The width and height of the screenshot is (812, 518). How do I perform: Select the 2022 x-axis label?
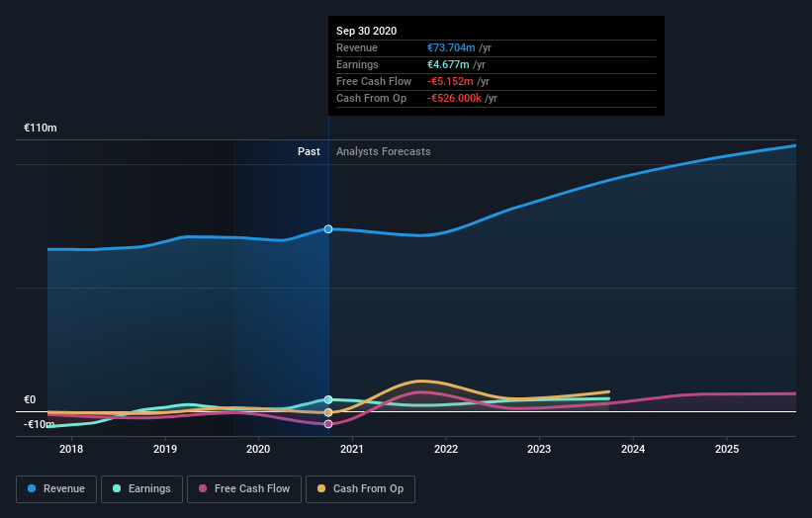coord(446,449)
